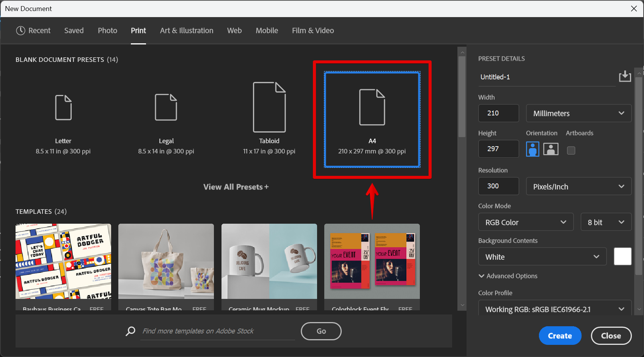The height and width of the screenshot is (357, 644).
Task: Choose the Tabloid preset icon
Action: (269, 107)
